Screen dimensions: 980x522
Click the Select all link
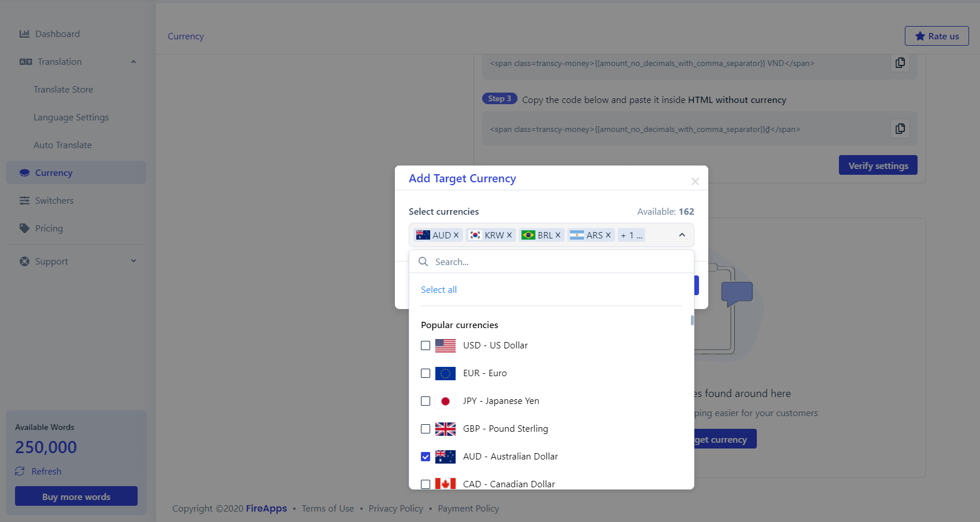point(439,290)
